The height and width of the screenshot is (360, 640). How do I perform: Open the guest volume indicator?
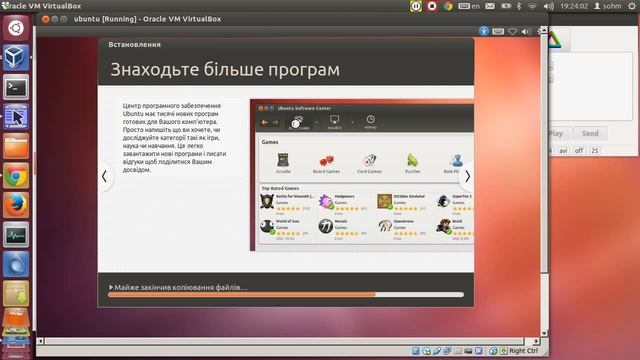[x=526, y=31]
